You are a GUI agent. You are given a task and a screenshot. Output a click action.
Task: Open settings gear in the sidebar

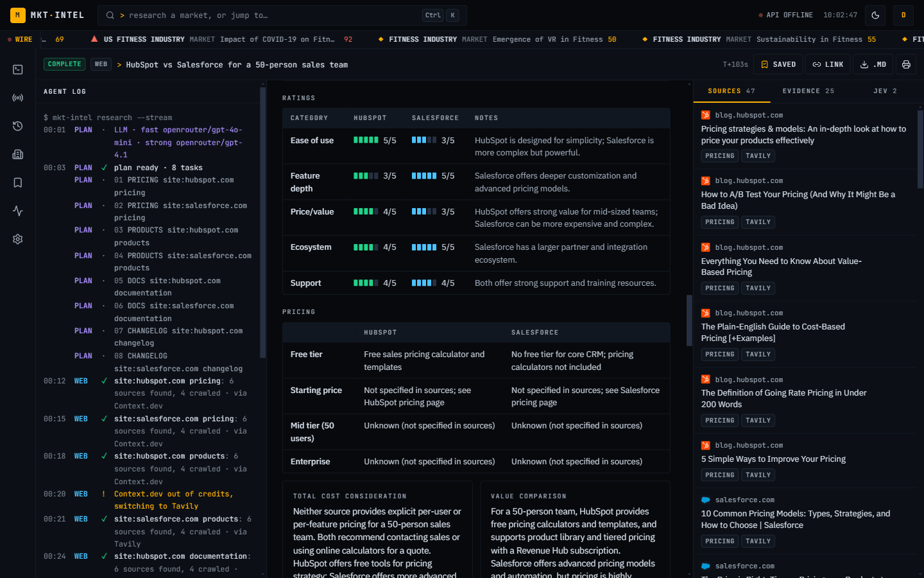pyautogui.click(x=18, y=239)
